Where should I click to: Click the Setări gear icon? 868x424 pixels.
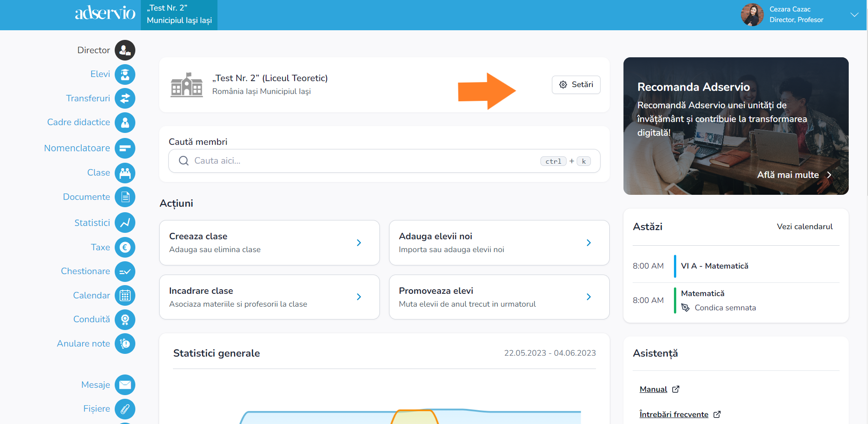point(563,85)
